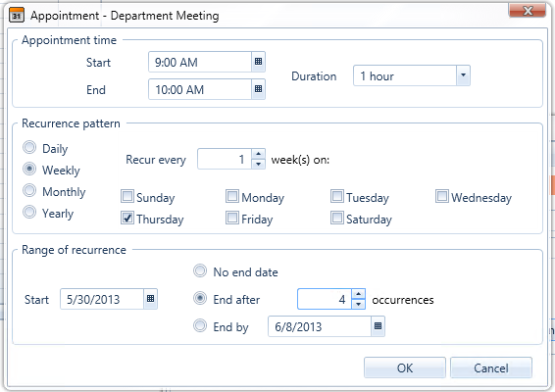Select the Monthly recurrence pattern

click(x=29, y=190)
